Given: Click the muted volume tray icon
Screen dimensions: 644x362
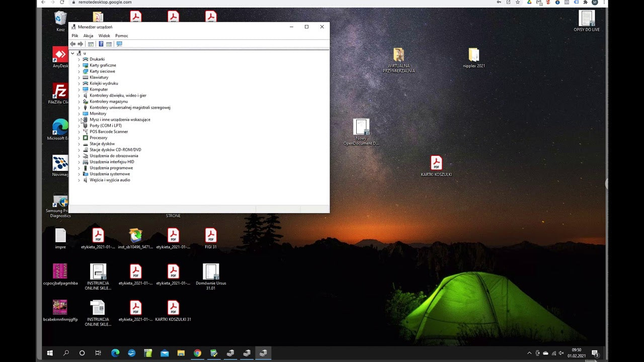Looking at the screenshot, I should point(561,353).
